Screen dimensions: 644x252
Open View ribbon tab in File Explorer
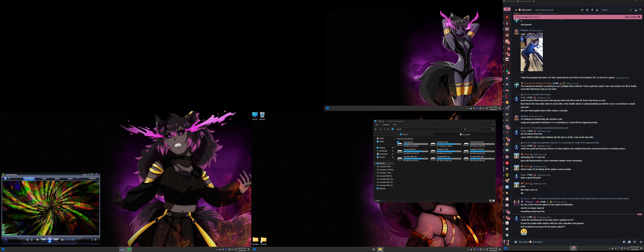pos(395,125)
